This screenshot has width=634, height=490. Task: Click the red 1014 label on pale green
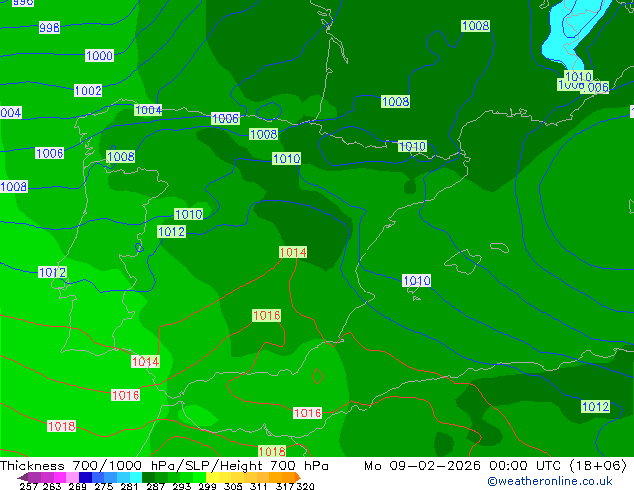point(293,252)
